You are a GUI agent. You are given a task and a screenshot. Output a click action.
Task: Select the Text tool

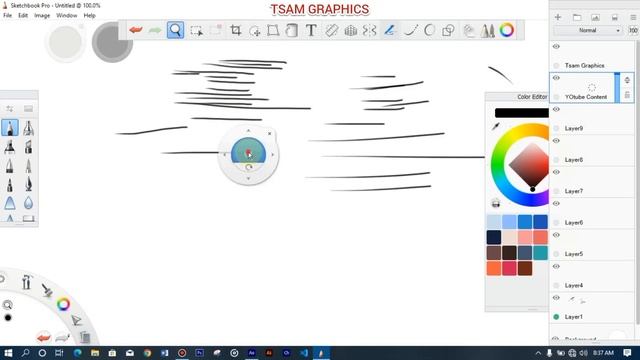point(311,30)
